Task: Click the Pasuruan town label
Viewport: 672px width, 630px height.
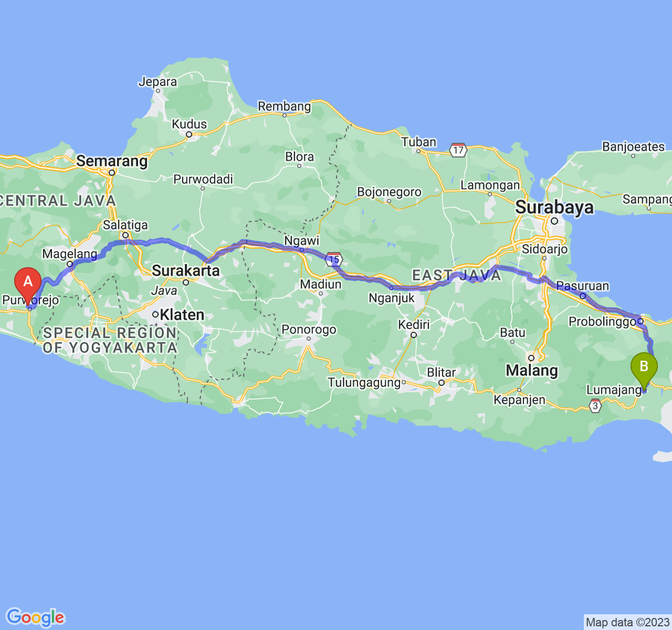Action: pos(583,286)
